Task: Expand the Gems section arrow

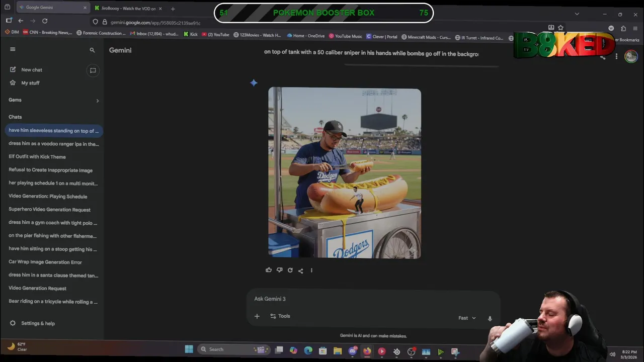Action: tap(98, 101)
